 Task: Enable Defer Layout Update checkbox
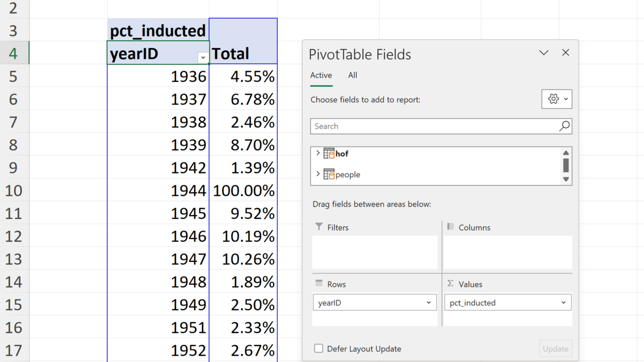(x=318, y=348)
